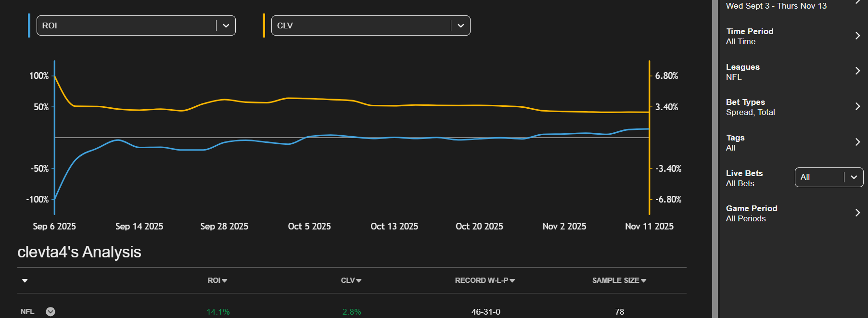Click the blue ROI series color bar
Viewport: 868px width, 318px height.
[29, 25]
